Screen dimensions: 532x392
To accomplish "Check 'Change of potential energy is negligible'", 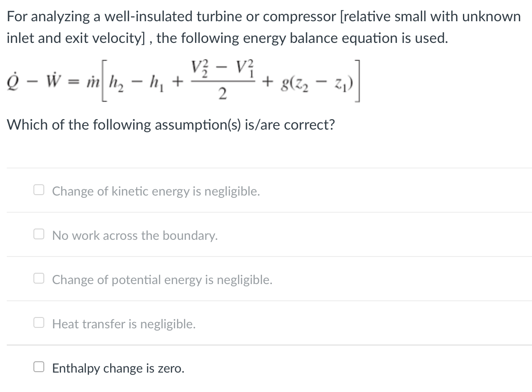I will point(38,278).
